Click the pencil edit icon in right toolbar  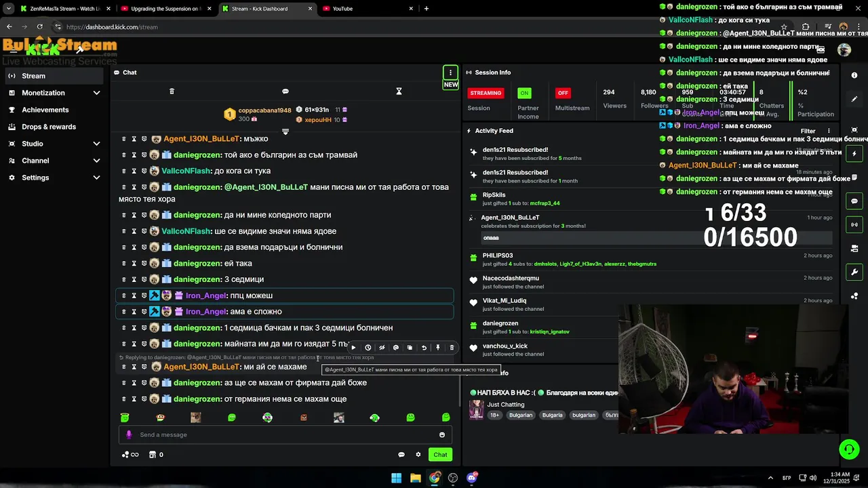coord(854,99)
